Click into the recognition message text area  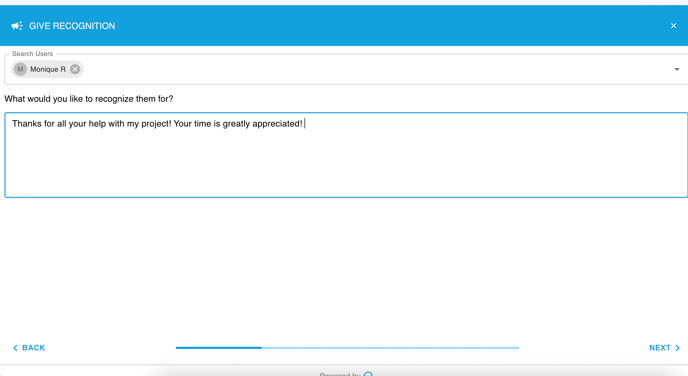click(346, 155)
